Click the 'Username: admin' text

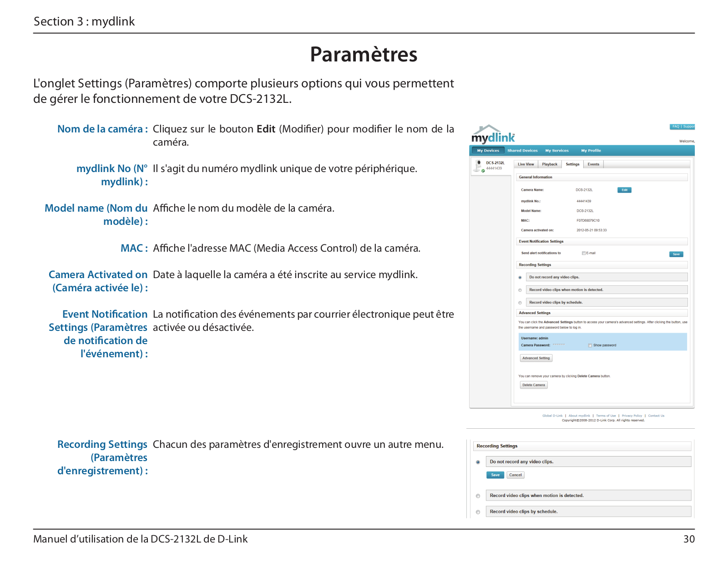[535, 339]
